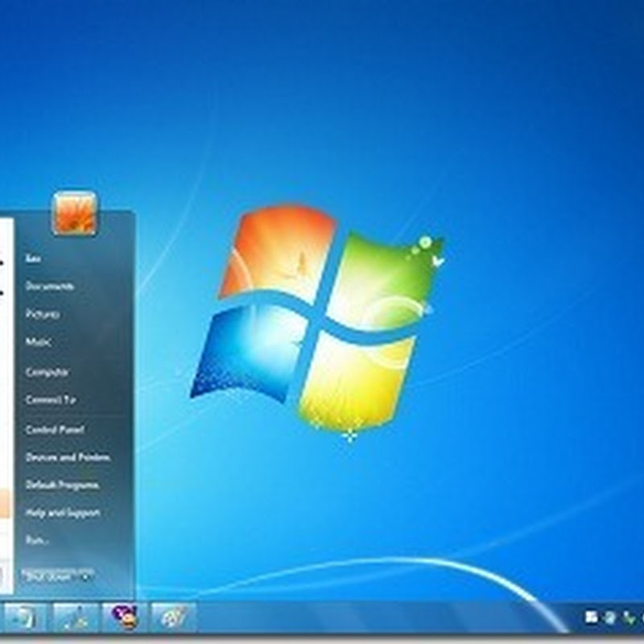Viewport: 644px width, 644px height.
Task: Open Control Panel from Start menu
Action: coord(55,430)
